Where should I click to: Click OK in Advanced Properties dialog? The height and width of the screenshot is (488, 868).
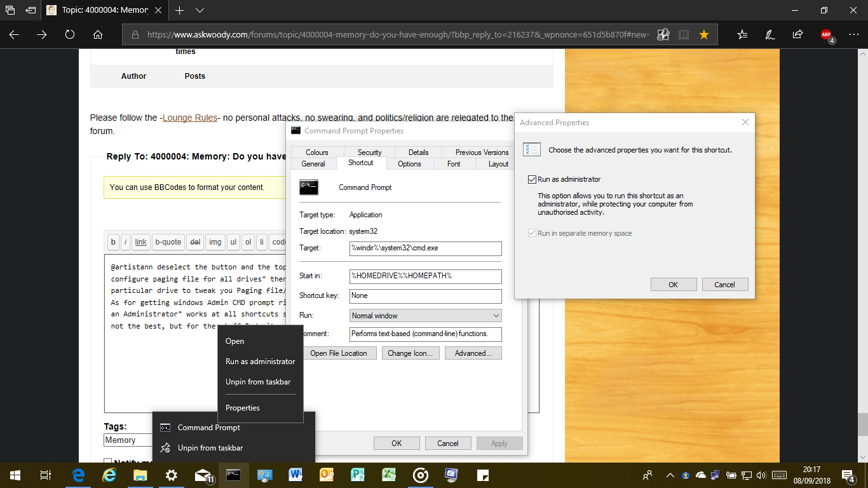[673, 285]
